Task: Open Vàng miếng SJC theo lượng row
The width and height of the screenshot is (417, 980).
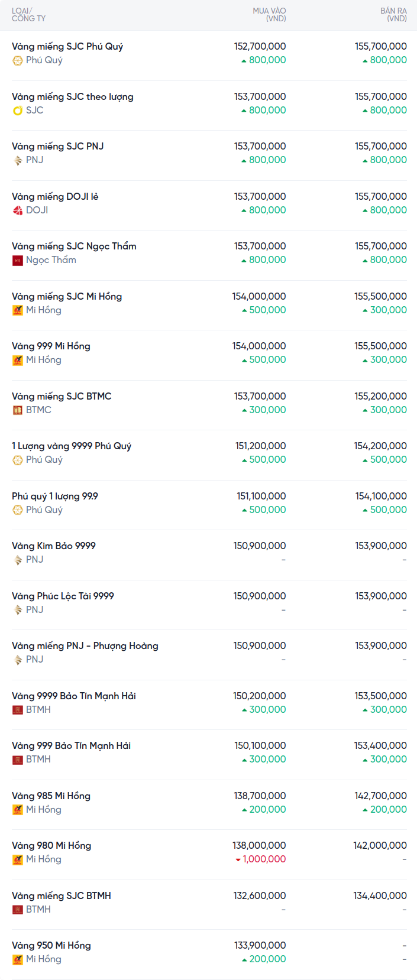Action: click(73, 97)
